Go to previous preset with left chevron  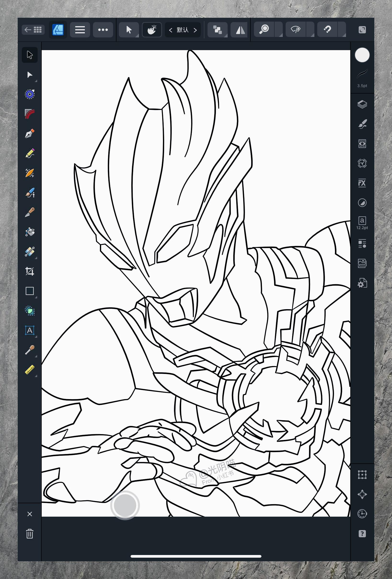tap(171, 30)
